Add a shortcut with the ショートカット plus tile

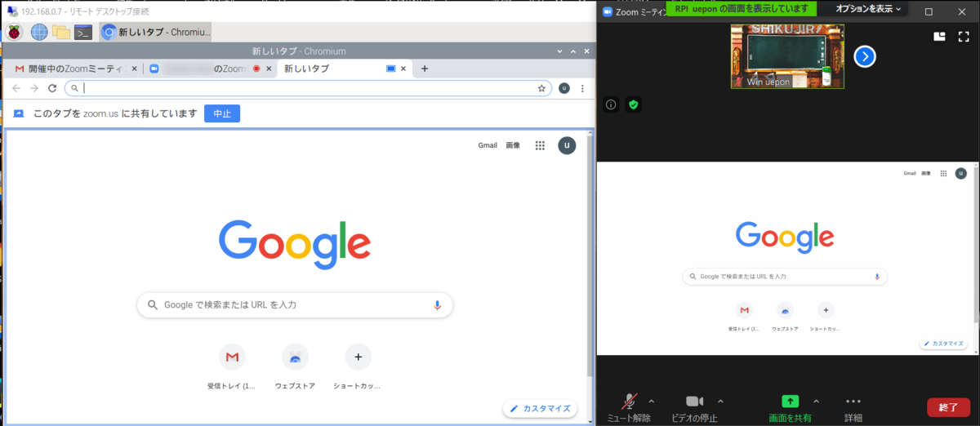click(x=358, y=366)
